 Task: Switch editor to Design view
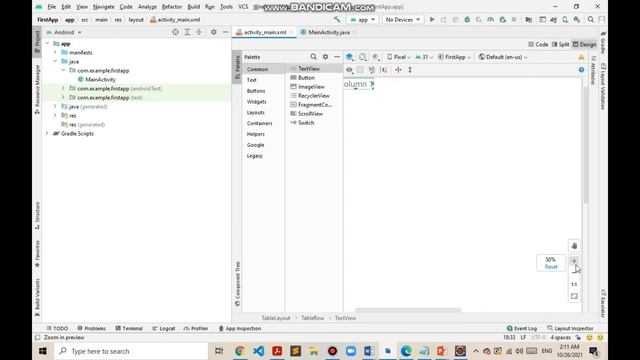584,44
